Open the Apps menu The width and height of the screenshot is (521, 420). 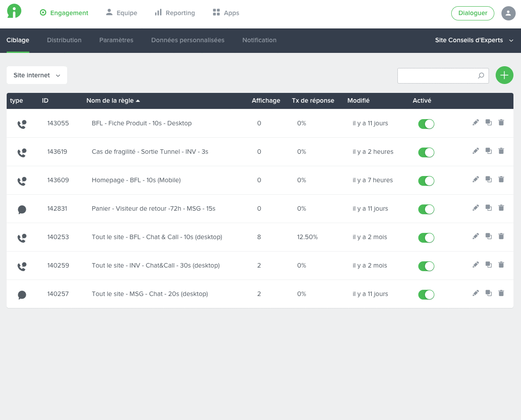(x=226, y=13)
